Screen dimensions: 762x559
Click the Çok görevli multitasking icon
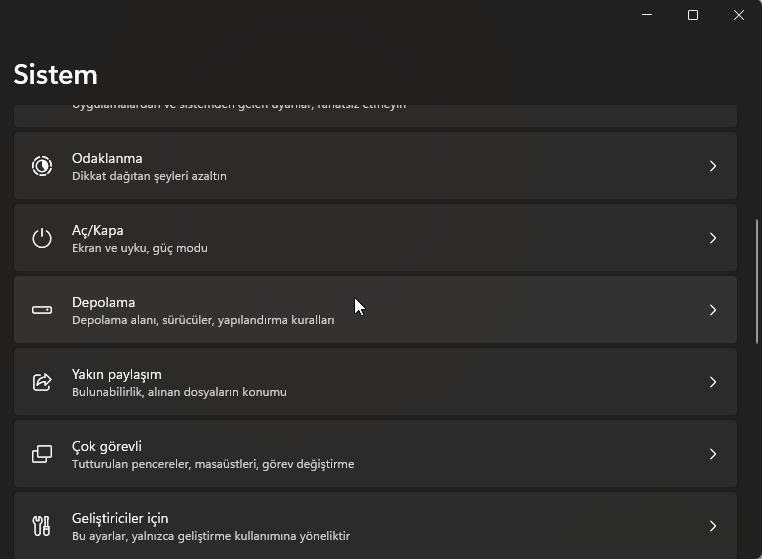42,454
